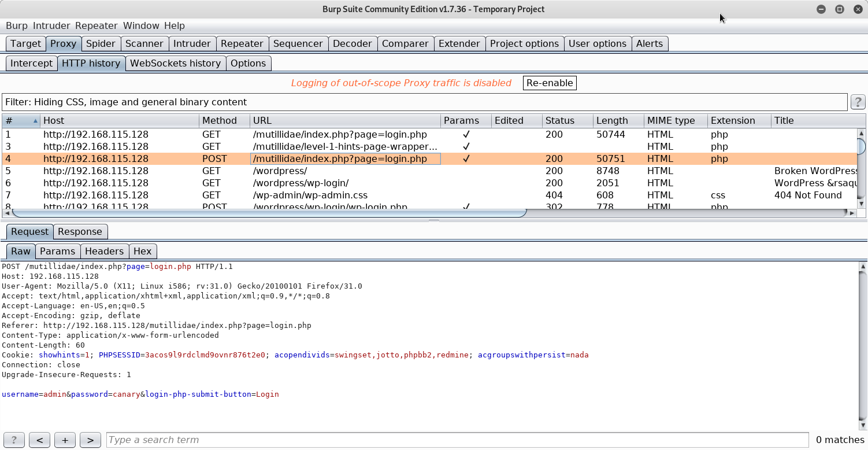Viewport: 868px width, 450px height.
Task: Click the 404 Not Found title cell
Action: pyautogui.click(x=808, y=196)
